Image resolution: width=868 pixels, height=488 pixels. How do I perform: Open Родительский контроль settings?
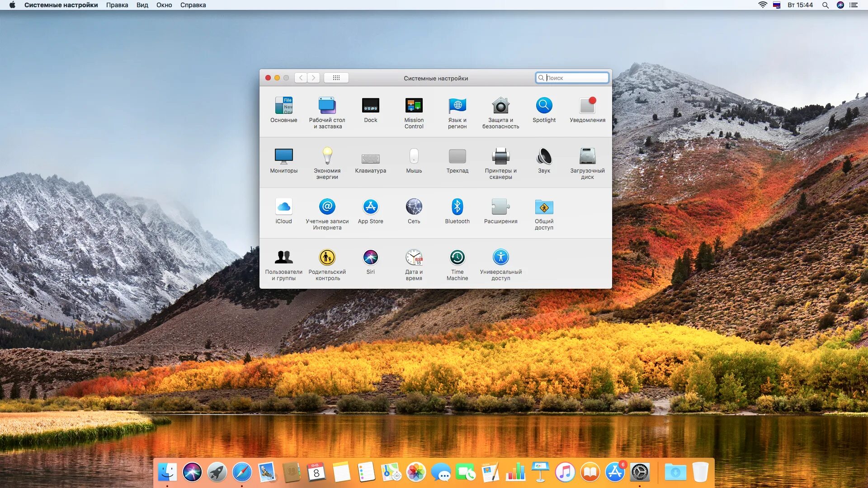click(327, 258)
